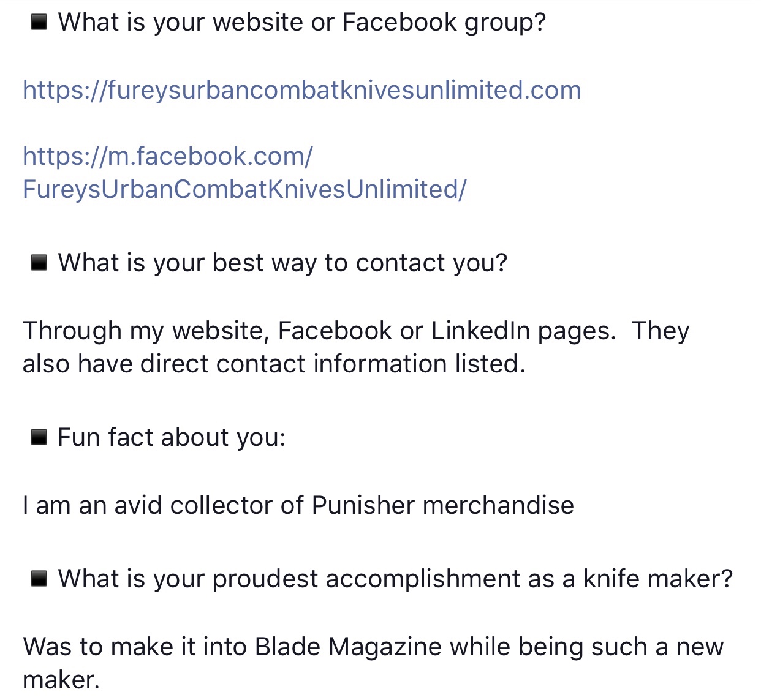Click the 'What is your website or Facebook group?' question
The height and width of the screenshot is (700, 761).
point(301,23)
